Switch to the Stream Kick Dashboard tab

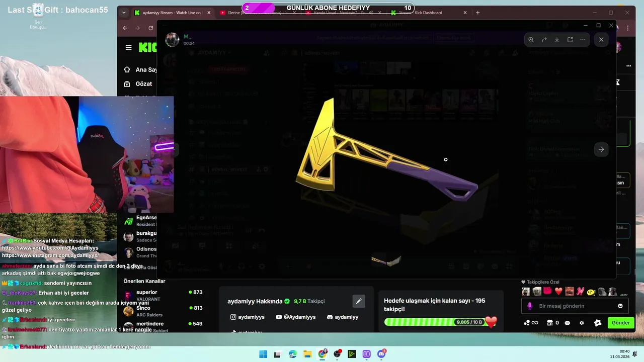428,13
